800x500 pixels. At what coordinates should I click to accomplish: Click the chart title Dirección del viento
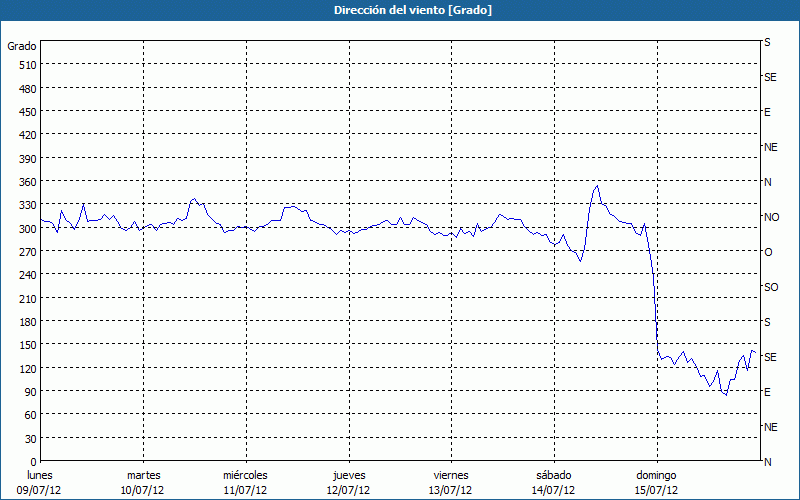(400, 10)
